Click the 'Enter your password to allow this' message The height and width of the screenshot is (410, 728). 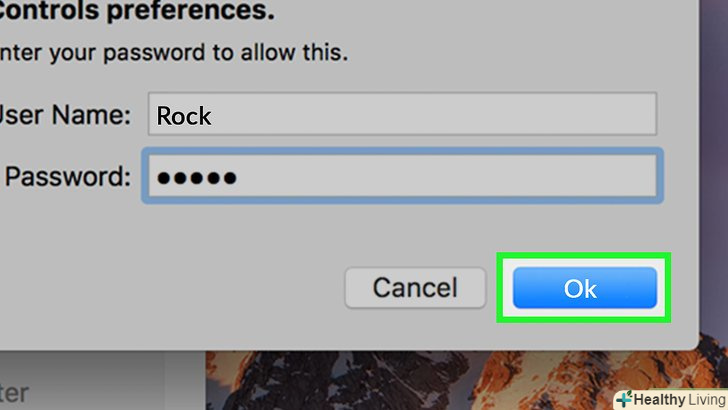tap(172, 53)
